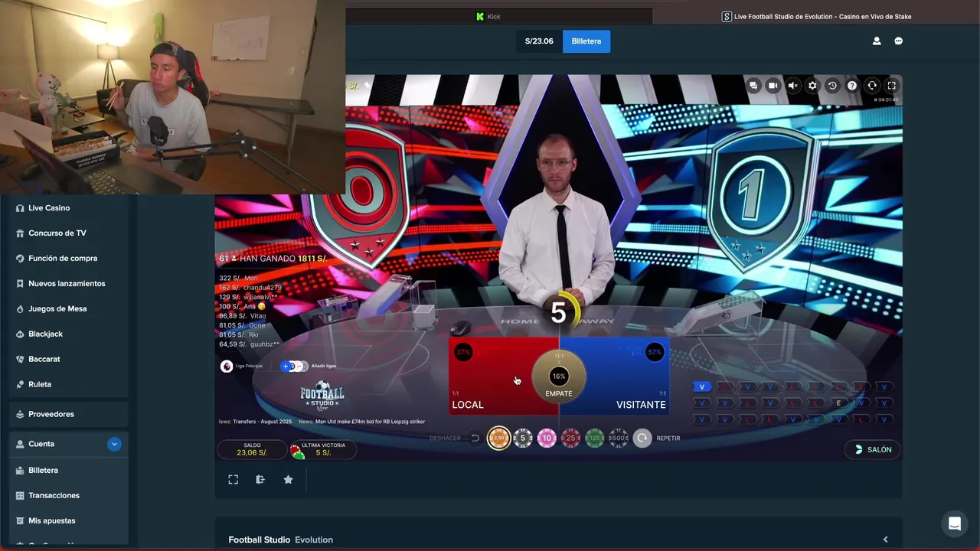
Task: Select the 500 black chip
Action: pyautogui.click(x=618, y=438)
